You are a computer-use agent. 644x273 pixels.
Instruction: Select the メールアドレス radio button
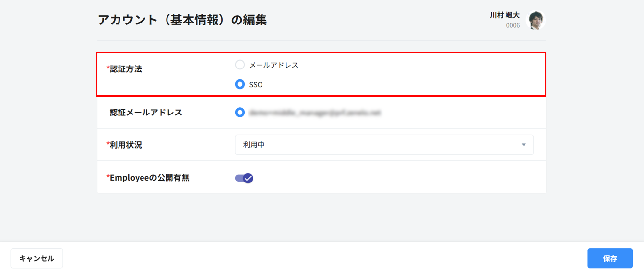click(240, 65)
